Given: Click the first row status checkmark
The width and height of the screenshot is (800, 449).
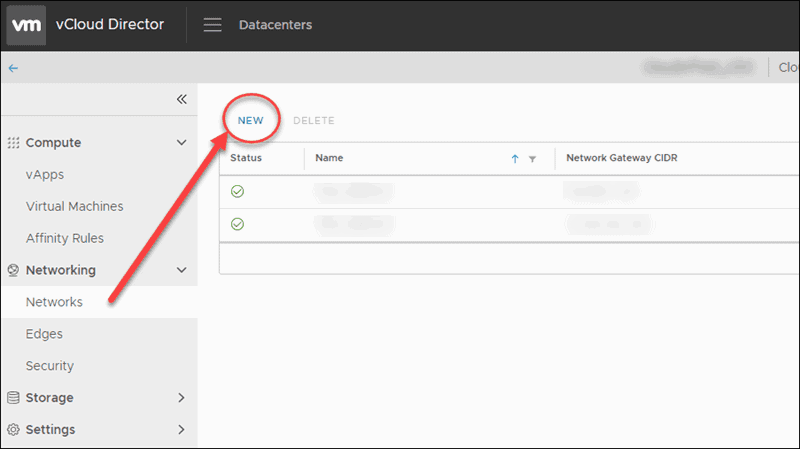Looking at the screenshot, I should pyautogui.click(x=237, y=191).
